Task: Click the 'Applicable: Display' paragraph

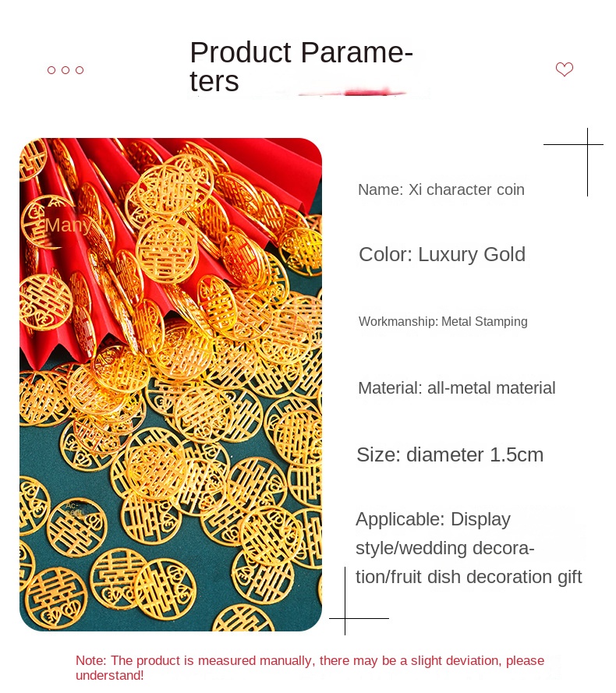Action: point(469,548)
